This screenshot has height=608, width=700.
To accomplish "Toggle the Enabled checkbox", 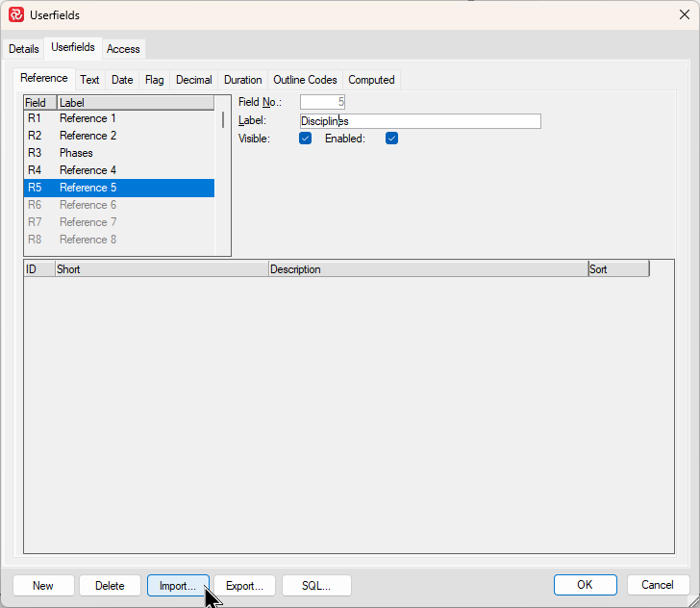I will pyautogui.click(x=391, y=139).
